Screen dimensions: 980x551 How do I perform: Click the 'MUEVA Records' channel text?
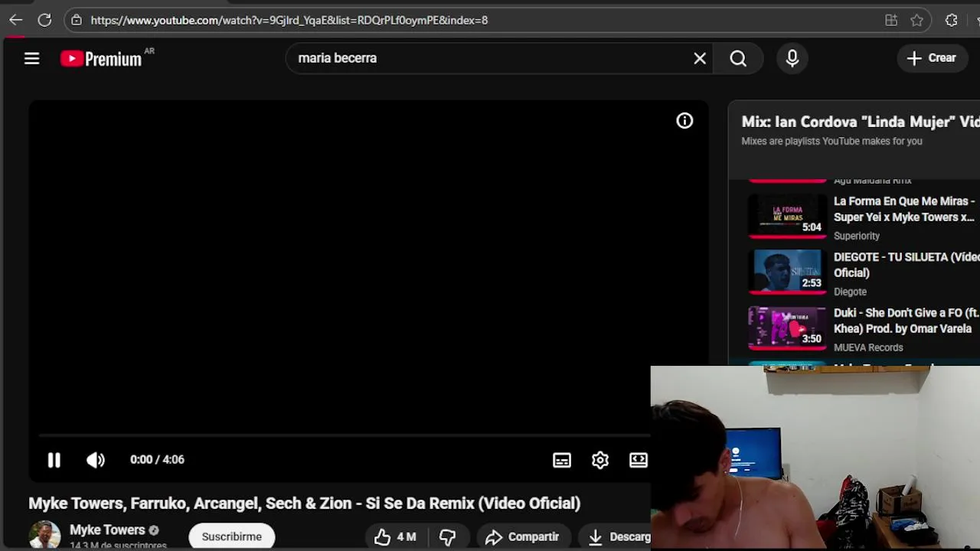coord(868,347)
